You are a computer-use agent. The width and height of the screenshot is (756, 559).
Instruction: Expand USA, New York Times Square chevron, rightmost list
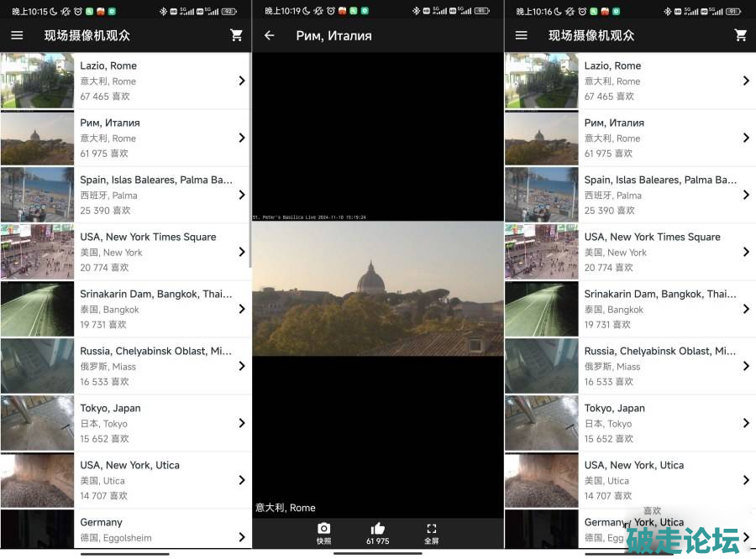745,252
